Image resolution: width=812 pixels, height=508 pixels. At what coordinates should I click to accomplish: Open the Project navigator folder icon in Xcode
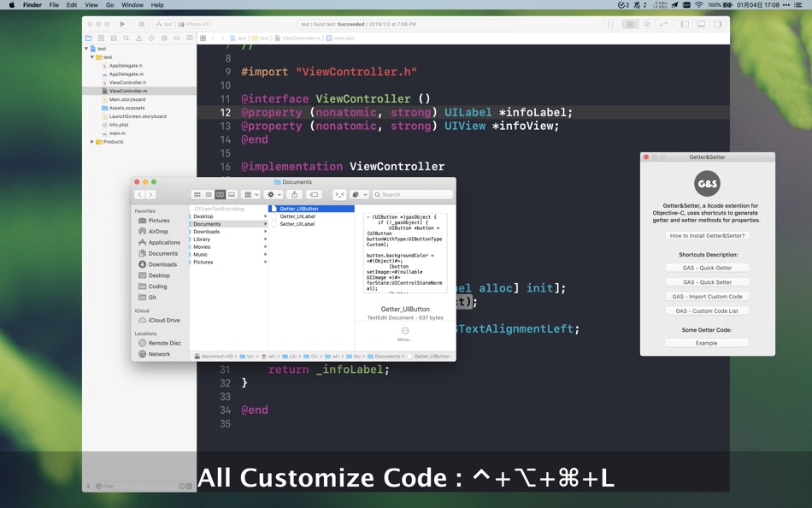pos(89,38)
